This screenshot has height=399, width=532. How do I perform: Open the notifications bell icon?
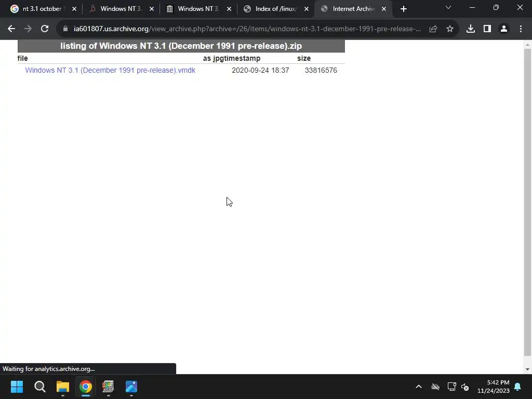(518, 387)
